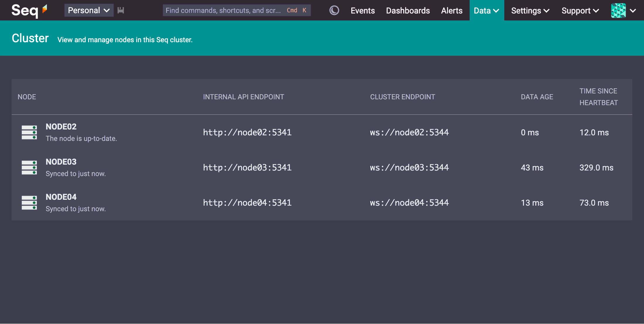Click the save workspace floppy icon

121,11
